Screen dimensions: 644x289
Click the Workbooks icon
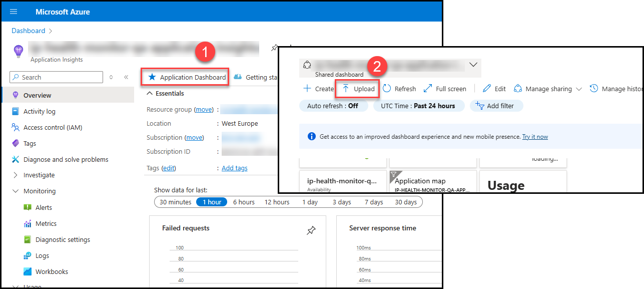(x=28, y=271)
